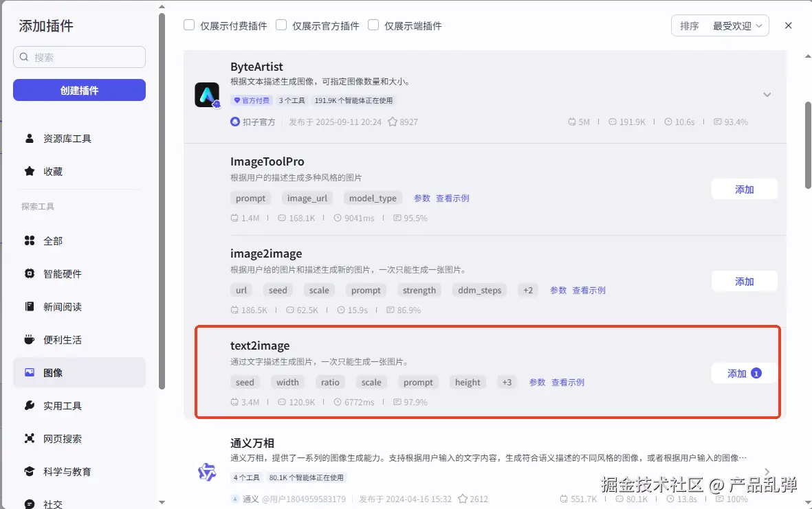Viewport: 812px width, 509px height.
Task: Click the 创建插件 button
Action: [x=79, y=90]
